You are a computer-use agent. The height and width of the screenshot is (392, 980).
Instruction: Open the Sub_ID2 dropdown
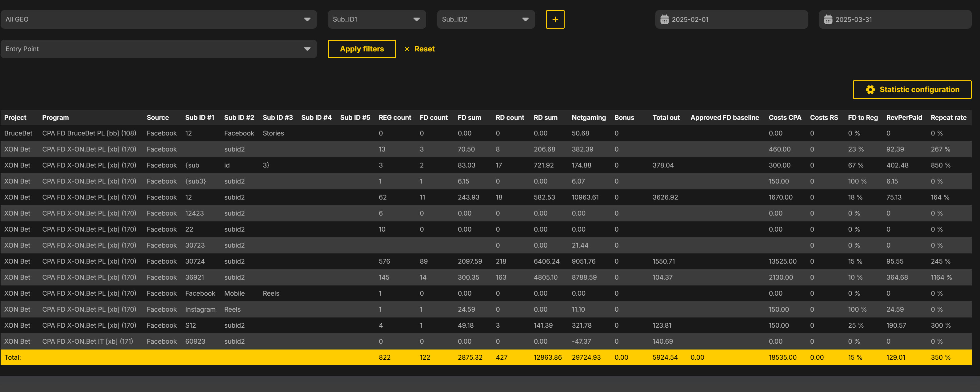[x=486, y=19]
